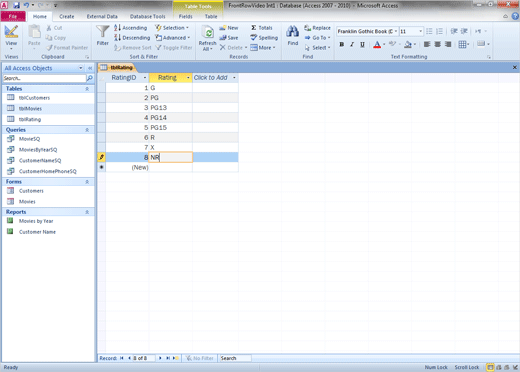
Task: Collapse the Tables group
Action: click(x=87, y=89)
